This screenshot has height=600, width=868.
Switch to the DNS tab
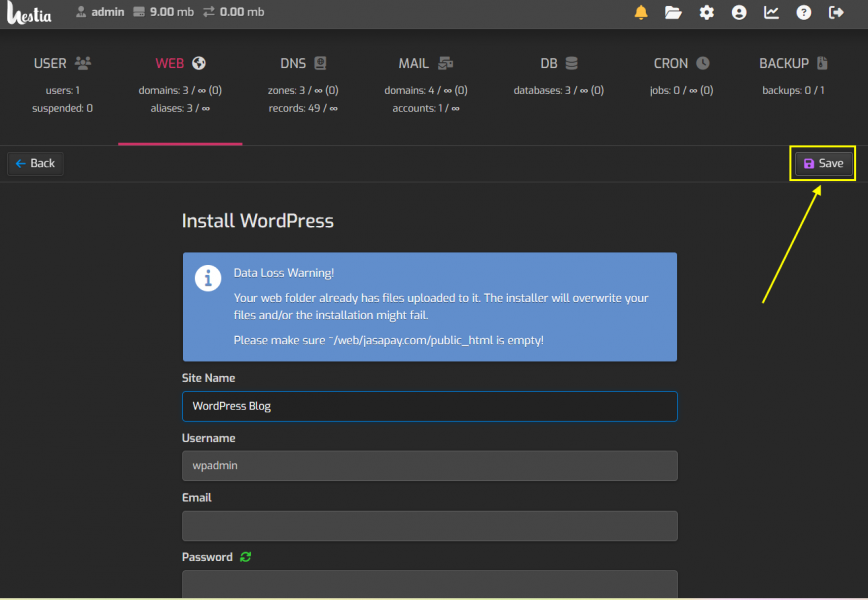pyautogui.click(x=303, y=86)
